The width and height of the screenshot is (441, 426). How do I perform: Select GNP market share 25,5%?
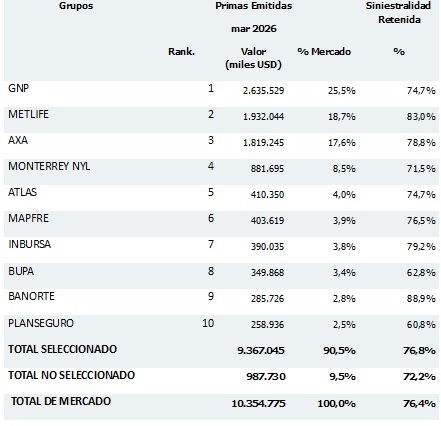[342, 91]
